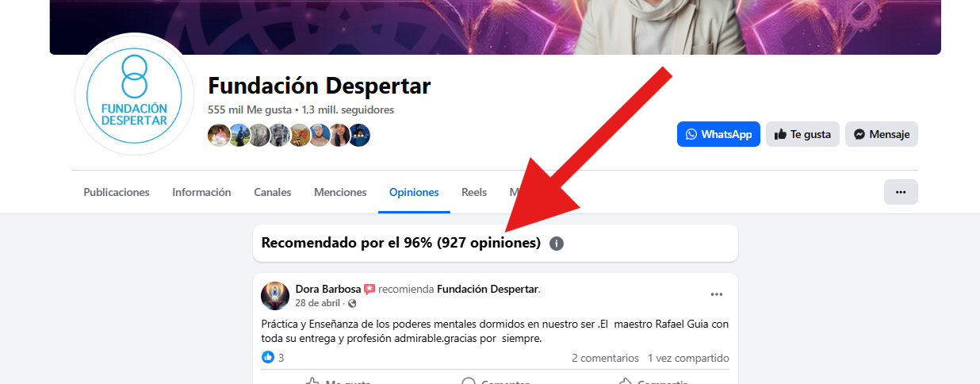Open WhatsApp chat button

click(718, 134)
